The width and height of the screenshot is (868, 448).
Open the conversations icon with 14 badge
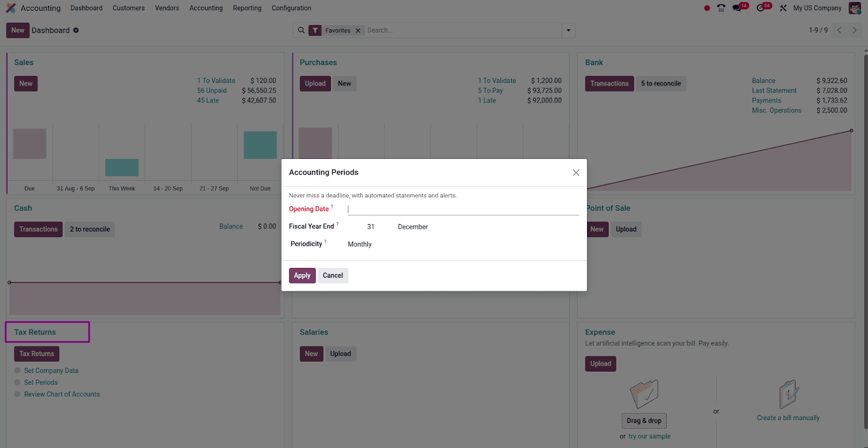(737, 8)
